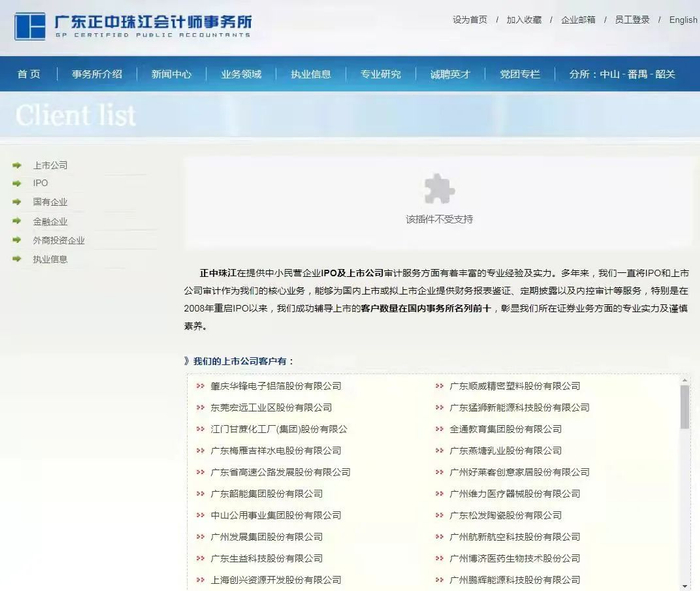Open 企业邮箱 link
The width and height of the screenshot is (700, 591).
tap(578, 20)
